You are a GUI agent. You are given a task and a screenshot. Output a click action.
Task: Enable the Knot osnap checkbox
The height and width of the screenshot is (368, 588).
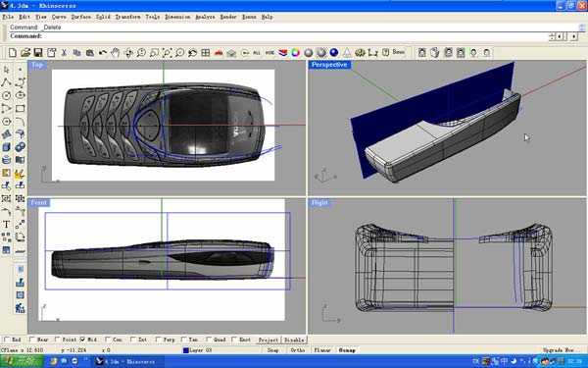pyautogui.click(x=234, y=340)
